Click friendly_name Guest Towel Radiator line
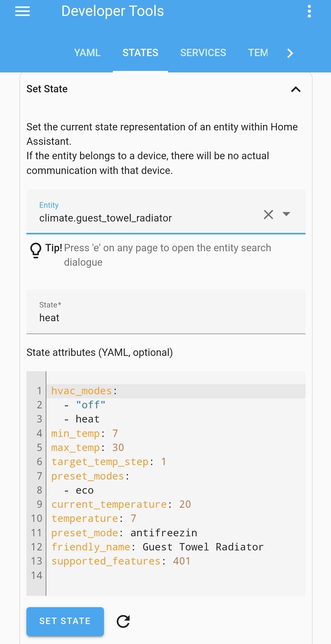This screenshot has height=644, width=331. coord(157,547)
